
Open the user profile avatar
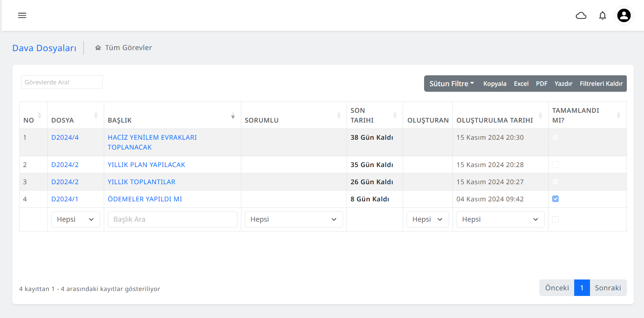click(624, 15)
